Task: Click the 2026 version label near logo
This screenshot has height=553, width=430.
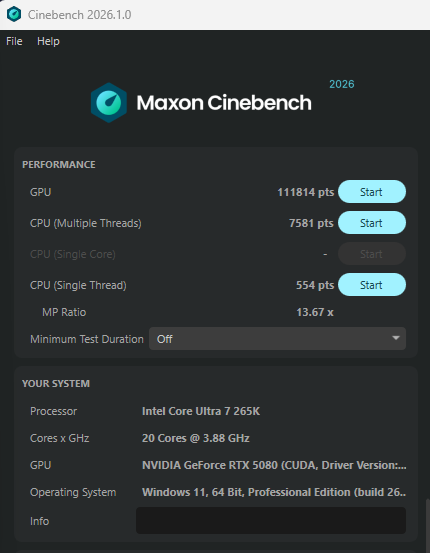Action: [341, 84]
